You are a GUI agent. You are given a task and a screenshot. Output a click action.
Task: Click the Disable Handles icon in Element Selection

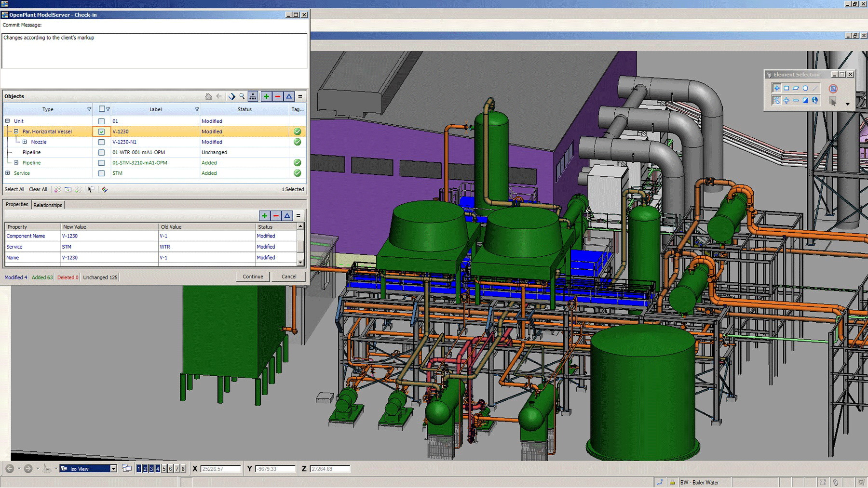833,89
